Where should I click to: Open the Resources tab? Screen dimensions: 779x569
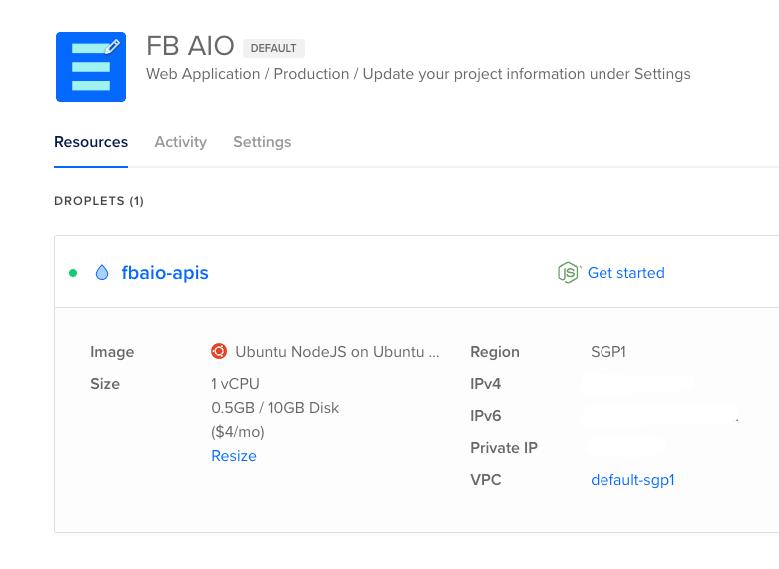[x=91, y=142]
